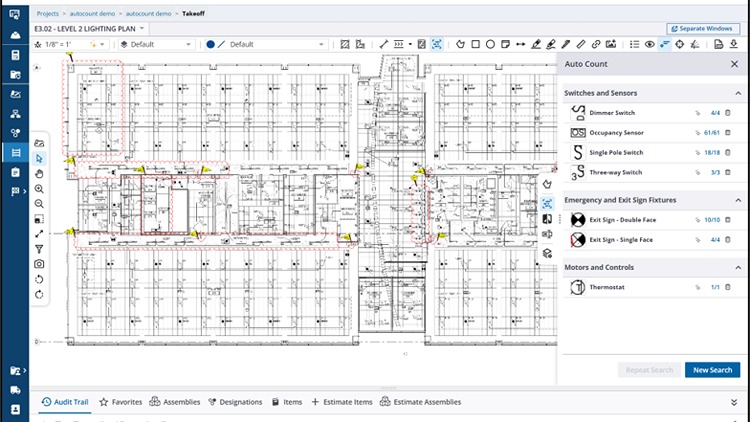This screenshot has width=750, height=422.
Task: Switch to the Audit Trail tab
Action: [x=65, y=402]
